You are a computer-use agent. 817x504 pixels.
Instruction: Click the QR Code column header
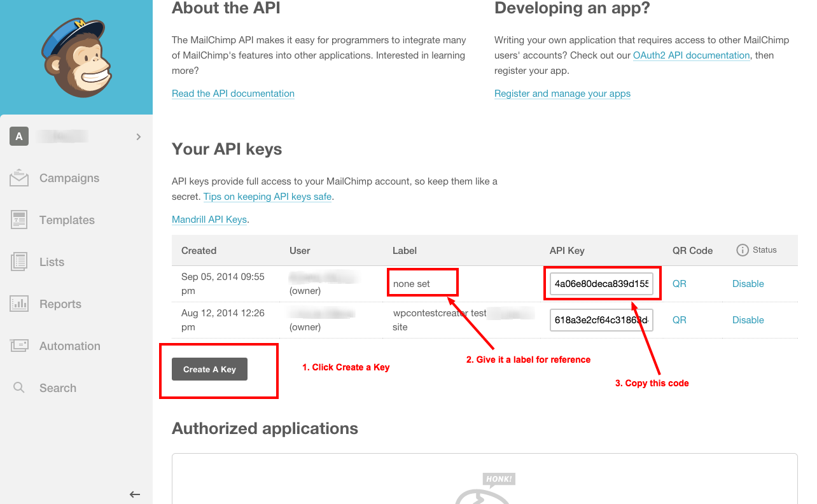[x=692, y=251]
